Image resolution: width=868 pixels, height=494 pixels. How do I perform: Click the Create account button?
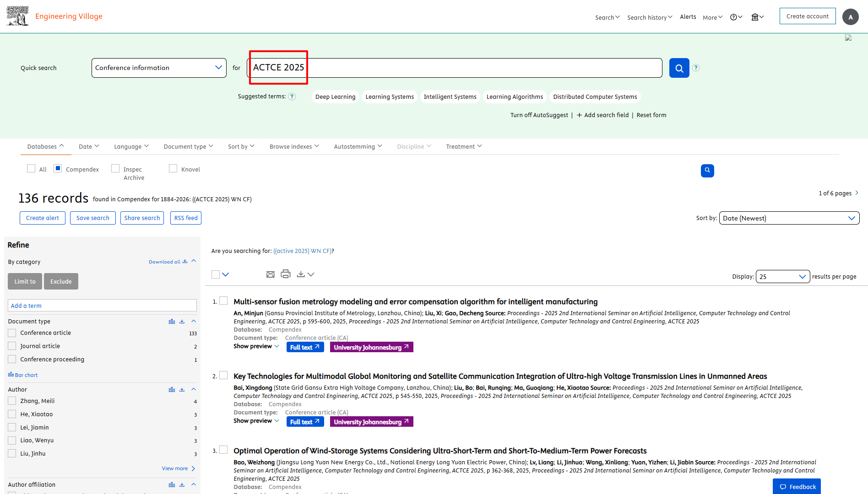[808, 16]
